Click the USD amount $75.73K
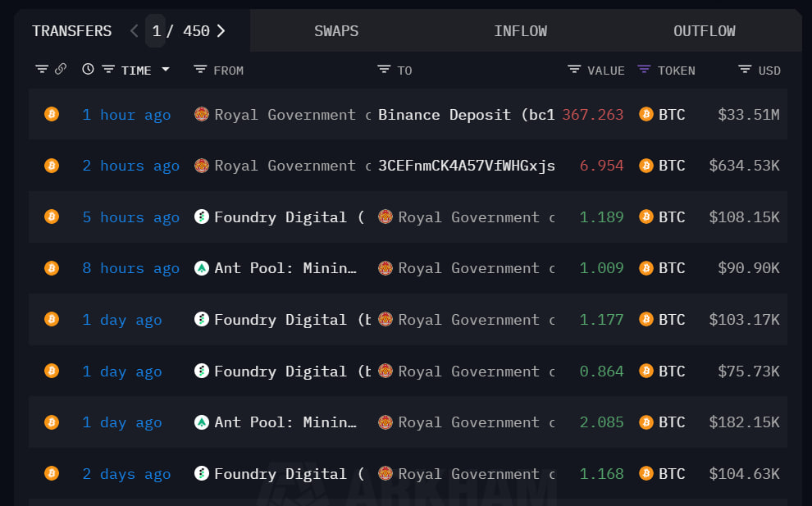The image size is (812, 506). coord(748,372)
